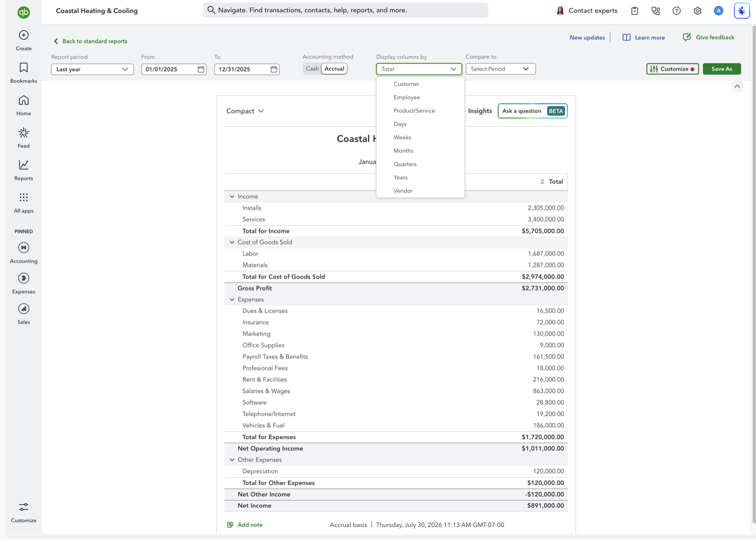Open Contact experts

pos(587,11)
